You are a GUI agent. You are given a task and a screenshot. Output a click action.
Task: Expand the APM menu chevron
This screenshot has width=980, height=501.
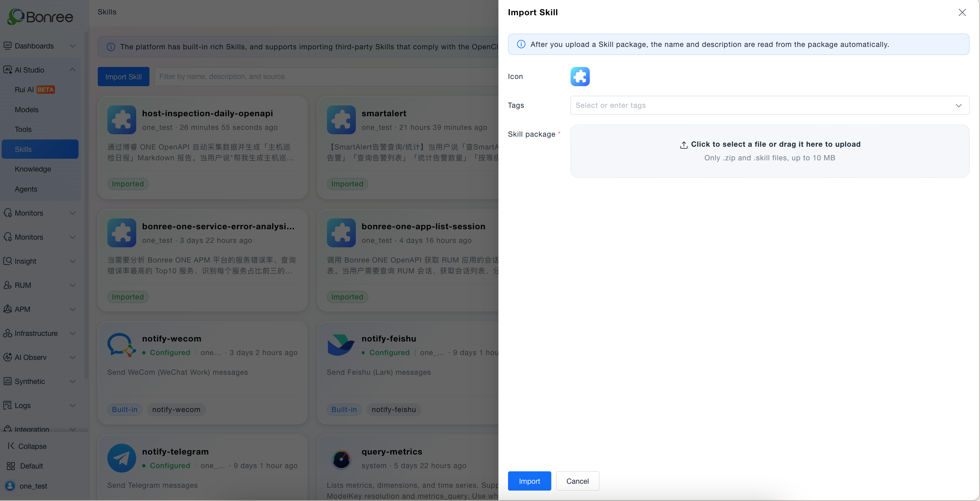click(73, 309)
